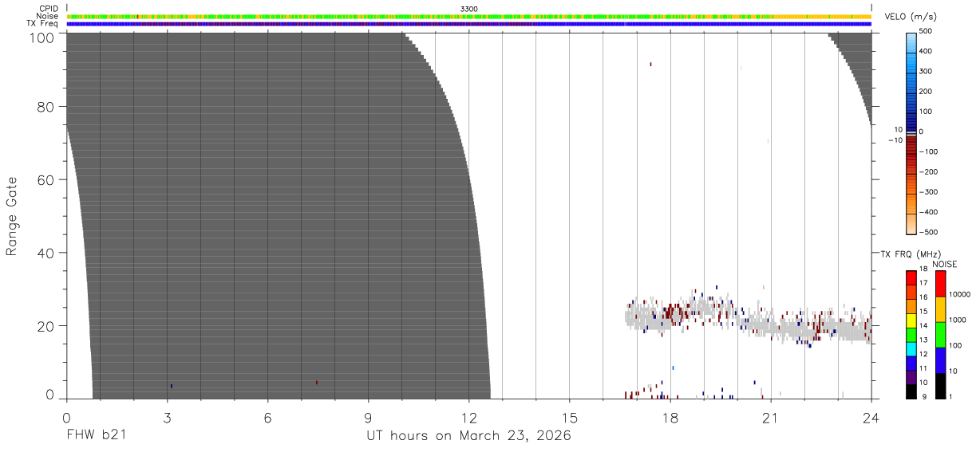Viewport: 980px width, 452px height.
Task: Click the red segment of NOISE colorbar
Action: pyautogui.click(x=940, y=283)
